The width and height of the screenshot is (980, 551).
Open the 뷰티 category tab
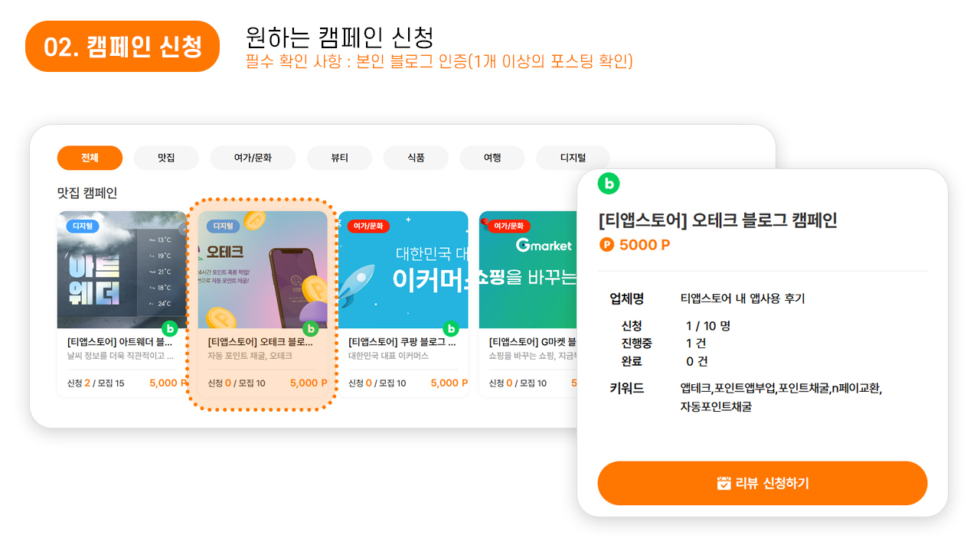click(339, 158)
